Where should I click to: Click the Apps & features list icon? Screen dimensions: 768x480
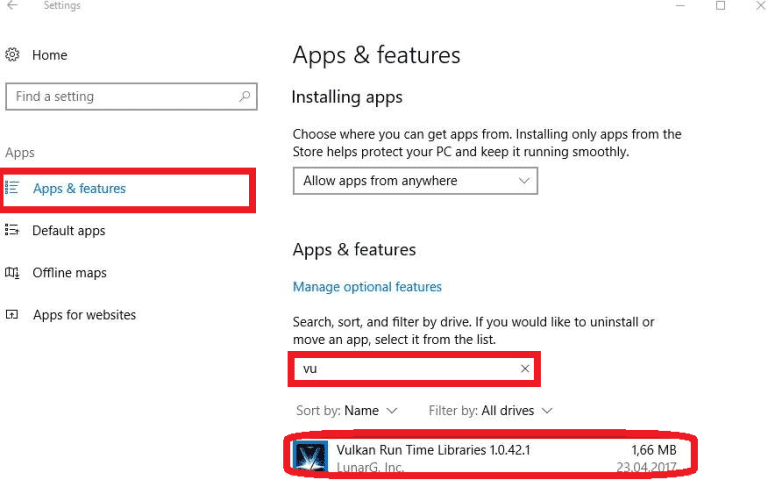(x=13, y=188)
